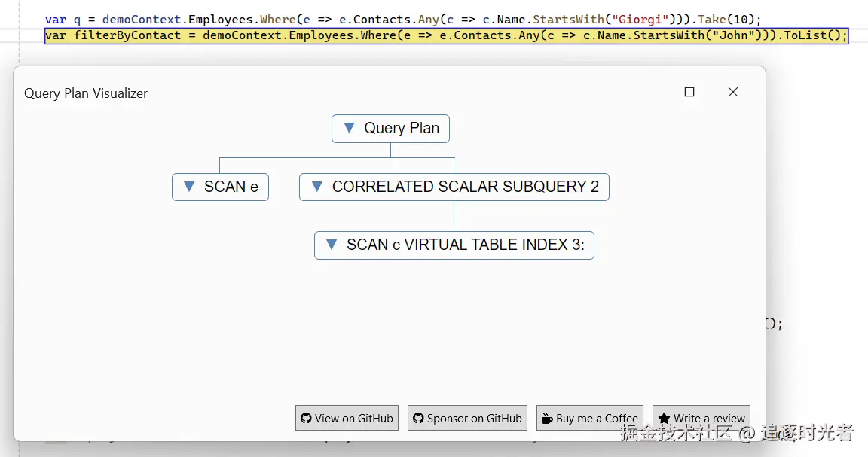
Task: Select the SCAN c VIRTUAL TABLE INDEX 3 label
Action: point(466,245)
